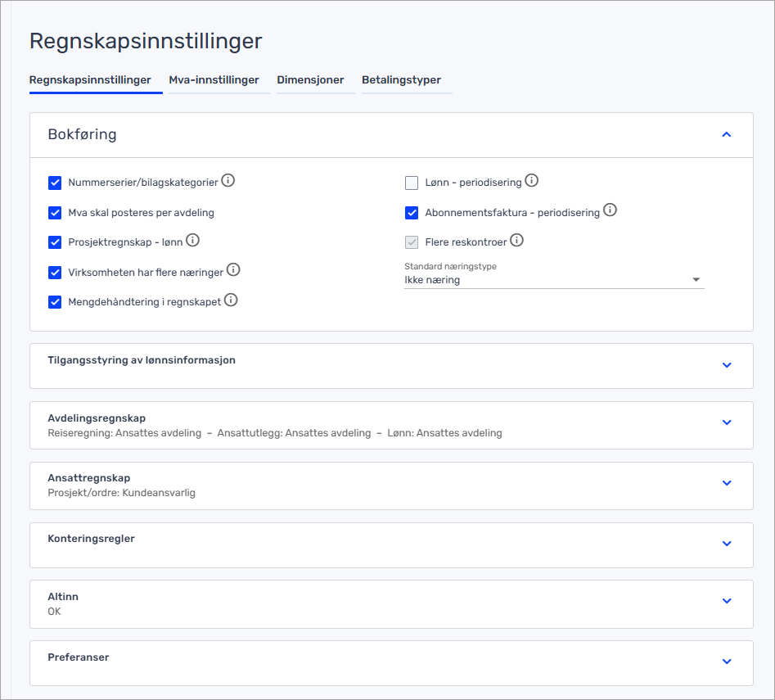Image resolution: width=775 pixels, height=700 pixels.
Task: Untick Nummerserier/bilagskategorier checkbox
Action: 55,183
